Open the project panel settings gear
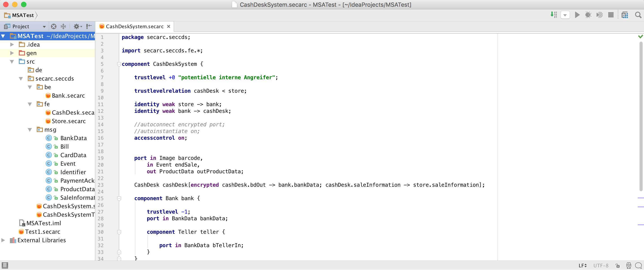The width and height of the screenshot is (644, 270). tap(78, 26)
